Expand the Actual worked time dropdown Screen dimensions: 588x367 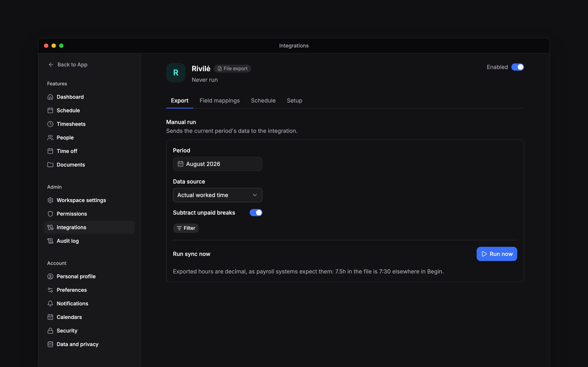[218, 195]
